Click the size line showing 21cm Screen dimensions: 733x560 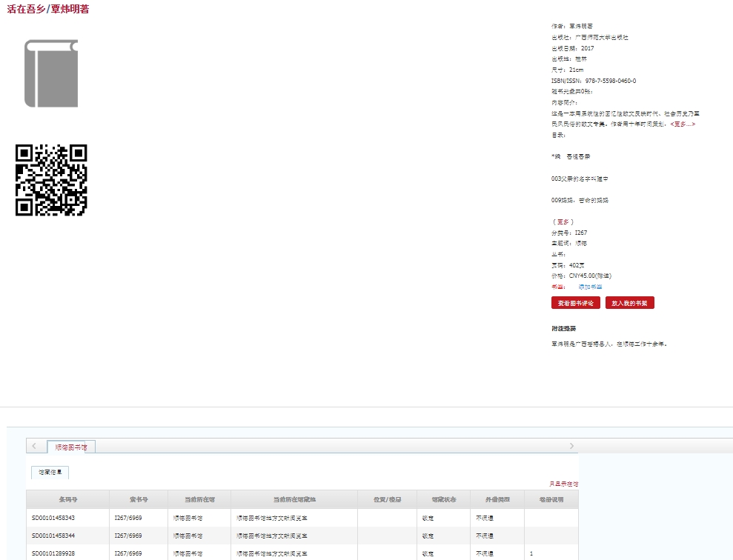pyautogui.click(x=568, y=70)
